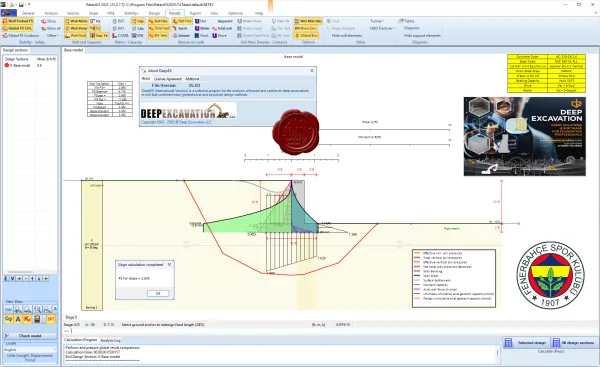Open the Slope ribbon tab
This screenshot has height=367, width=600.
click(94, 13)
